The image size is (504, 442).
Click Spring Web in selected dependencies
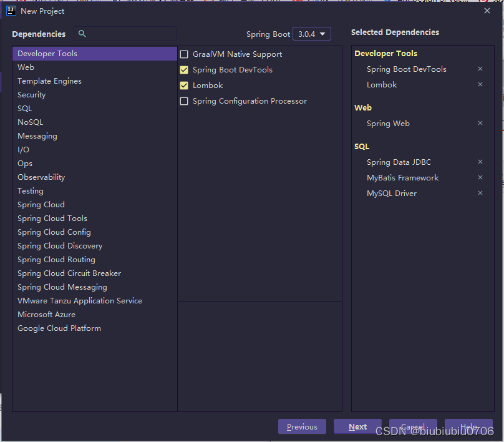click(x=388, y=124)
